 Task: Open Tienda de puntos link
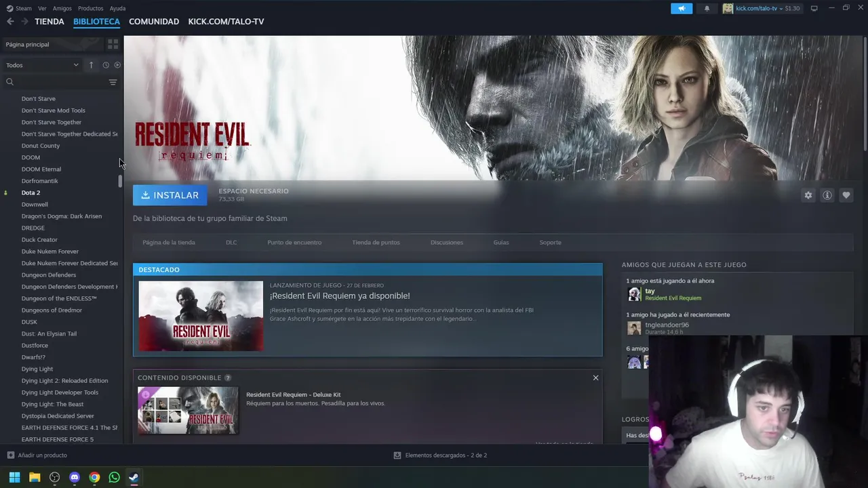pyautogui.click(x=376, y=243)
